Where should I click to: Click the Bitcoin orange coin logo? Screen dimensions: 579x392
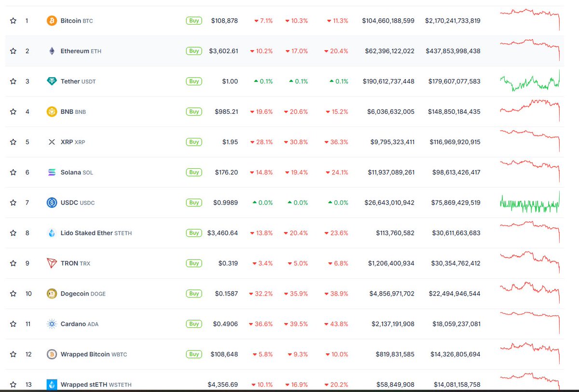tap(52, 21)
